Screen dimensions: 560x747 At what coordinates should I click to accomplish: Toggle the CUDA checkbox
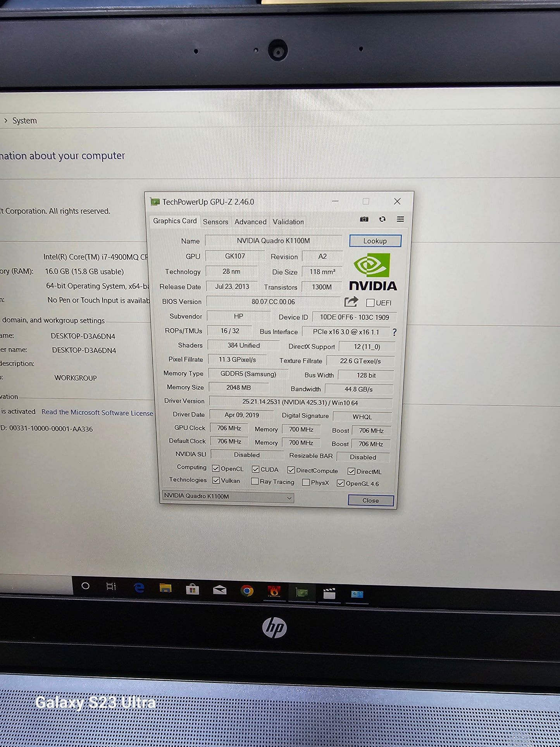tap(255, 469)
